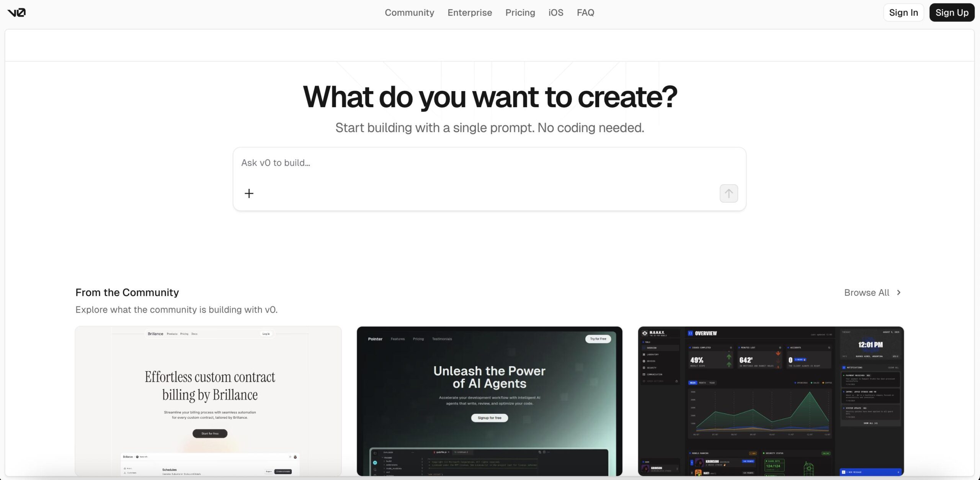Open the Community nav item
Viewport: 980px width, 480px height.
(409, 13)
